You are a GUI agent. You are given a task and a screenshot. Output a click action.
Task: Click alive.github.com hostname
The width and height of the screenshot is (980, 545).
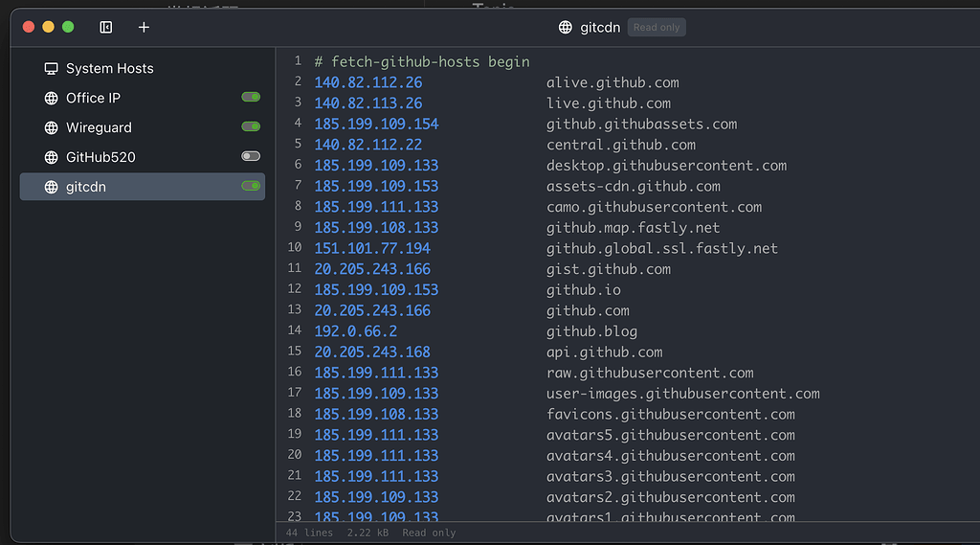coord(612,82)
